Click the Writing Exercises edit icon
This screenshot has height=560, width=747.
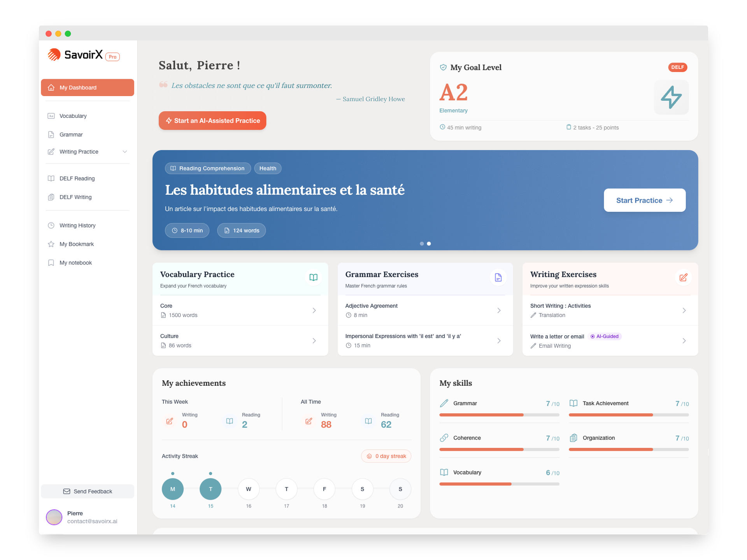coord(683,277)
